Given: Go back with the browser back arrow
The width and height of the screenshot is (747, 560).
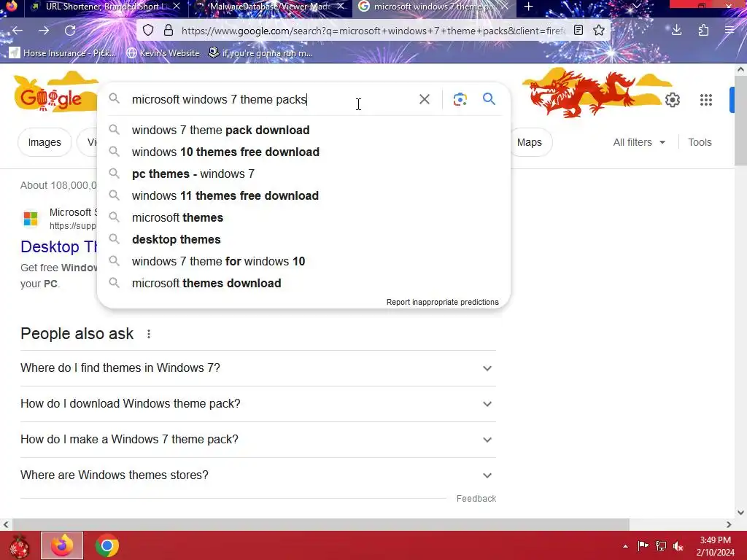Looking at the screenshot, I should click(18, 31).
